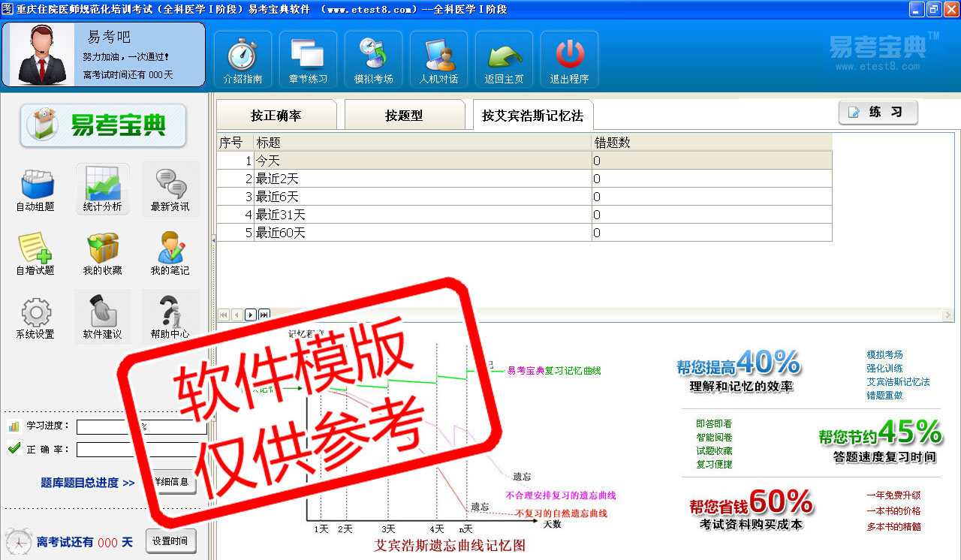Launch the 模拟考场 mock exam

373,60
